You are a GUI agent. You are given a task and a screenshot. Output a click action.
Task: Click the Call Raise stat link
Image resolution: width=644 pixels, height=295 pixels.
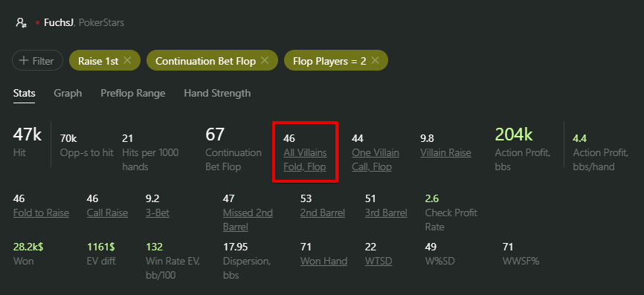click(107, 213)
